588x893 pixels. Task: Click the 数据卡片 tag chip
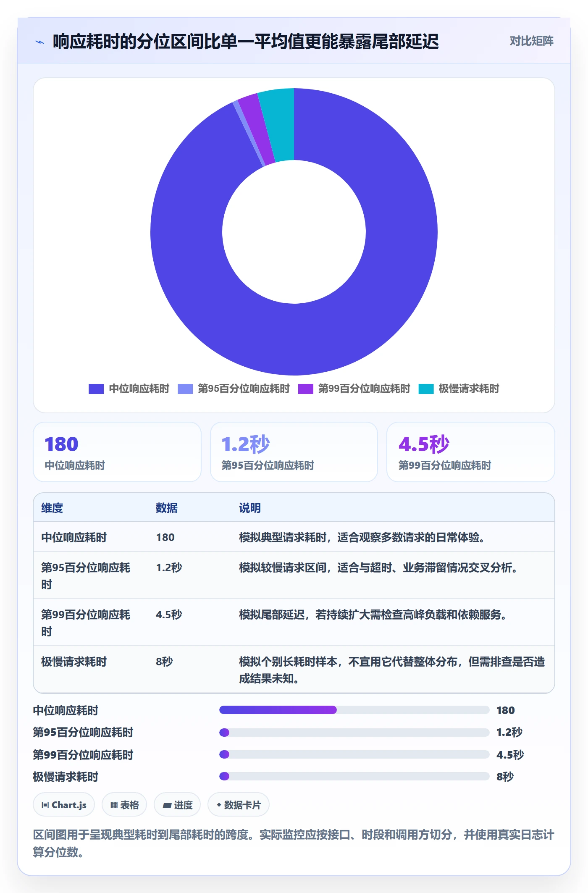point(239,805)
